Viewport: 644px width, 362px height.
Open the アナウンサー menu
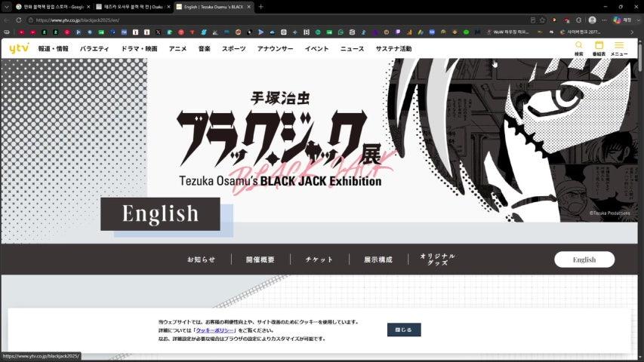pos(275,48)
